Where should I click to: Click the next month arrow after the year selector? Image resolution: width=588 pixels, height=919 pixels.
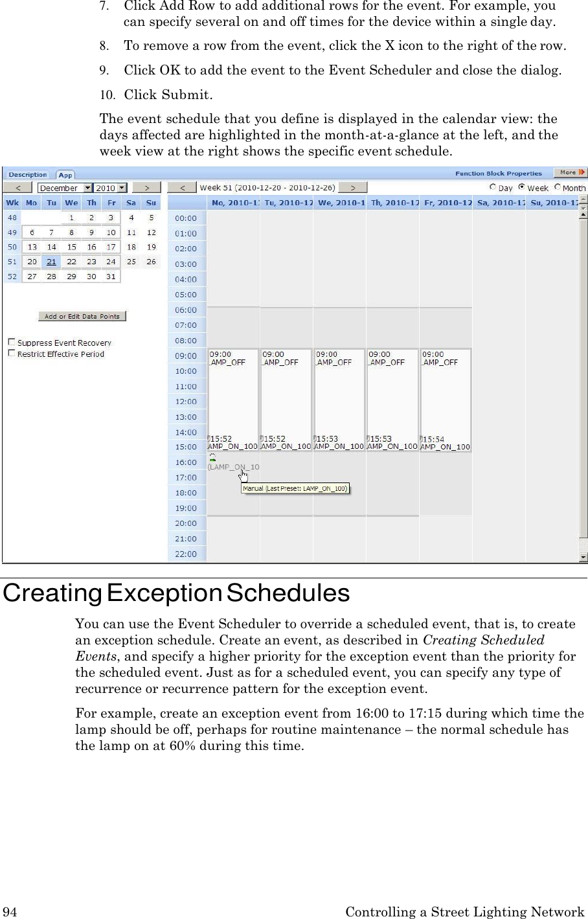[146, 187]
